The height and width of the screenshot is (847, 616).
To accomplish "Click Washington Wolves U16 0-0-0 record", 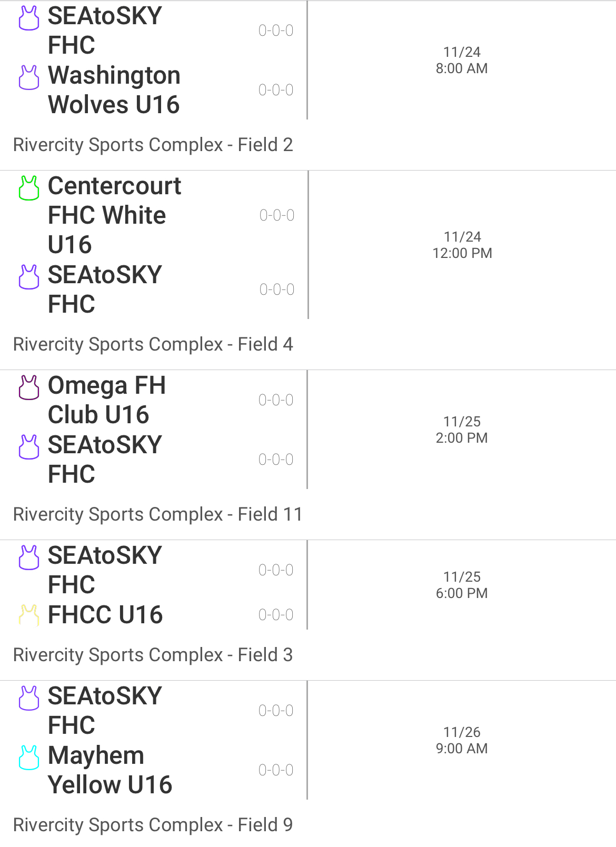I will (x=276, y=90).
